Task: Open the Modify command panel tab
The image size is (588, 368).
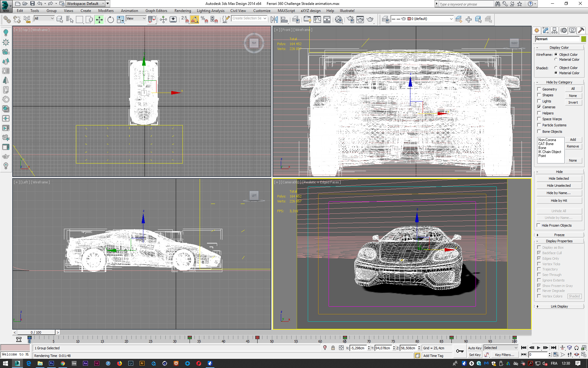Action: click(545, 30)
